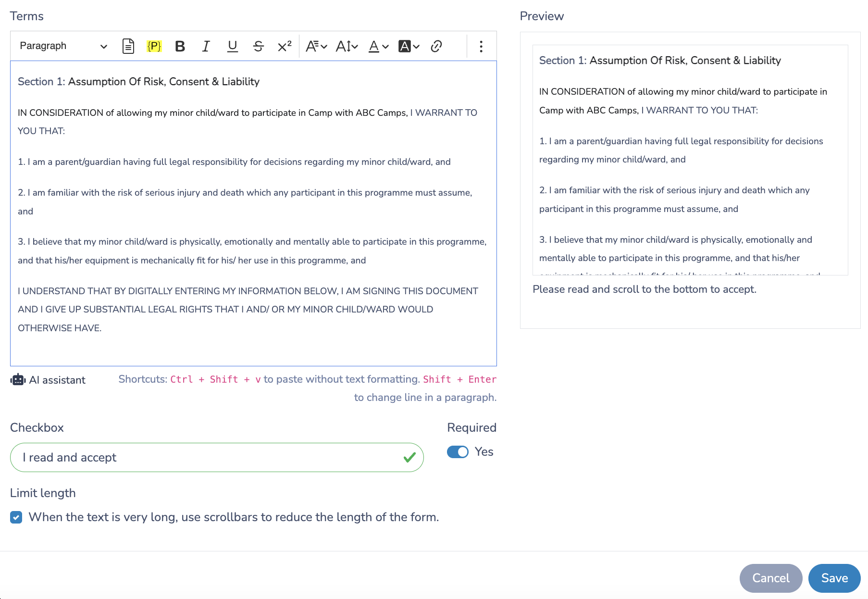Viewport: 868px width, 599px height.
Task: Toggle italic formatting
Action: click(x=206, y=46)
